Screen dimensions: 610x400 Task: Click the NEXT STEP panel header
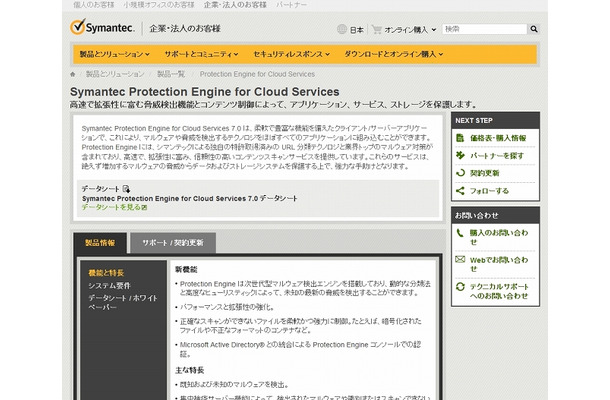tap(495, 121)
